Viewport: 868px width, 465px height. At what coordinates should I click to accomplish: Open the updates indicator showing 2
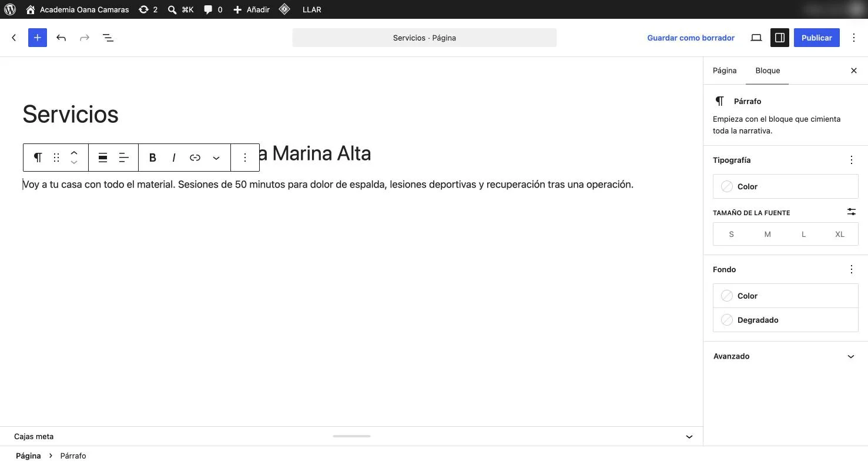pos(148,9)
